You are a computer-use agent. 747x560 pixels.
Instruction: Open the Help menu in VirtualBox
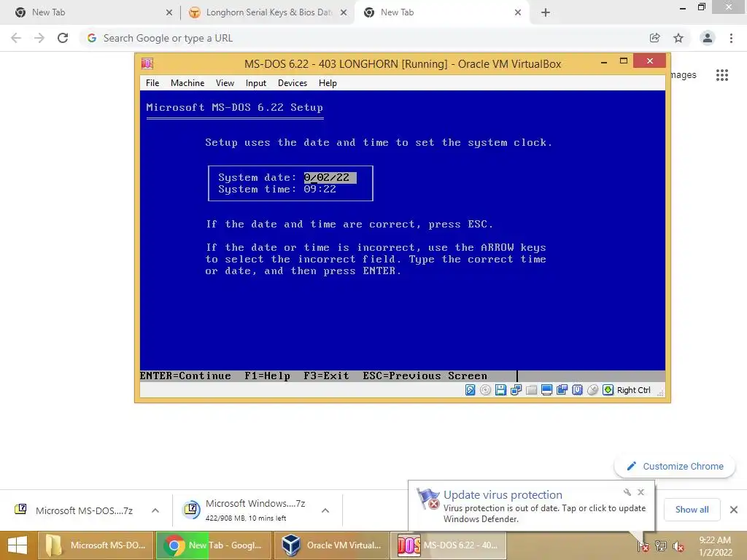pos(328,83)
